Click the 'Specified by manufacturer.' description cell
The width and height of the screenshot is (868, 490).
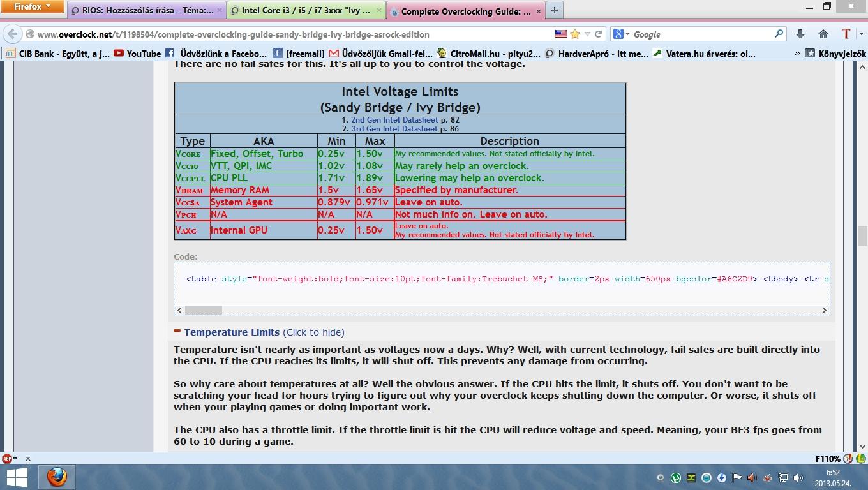(509, 190)
